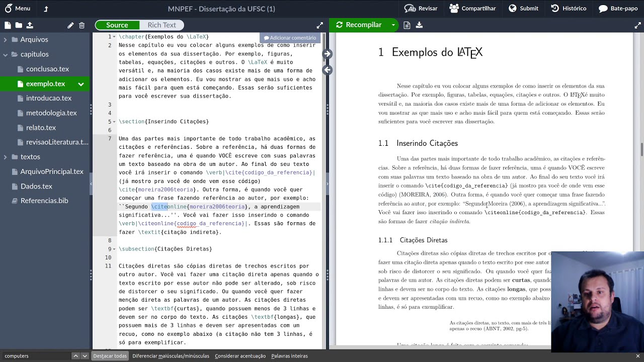Click the PDF preview vertical scrollbar
This screenshot has width=644, height=362.
641,150
